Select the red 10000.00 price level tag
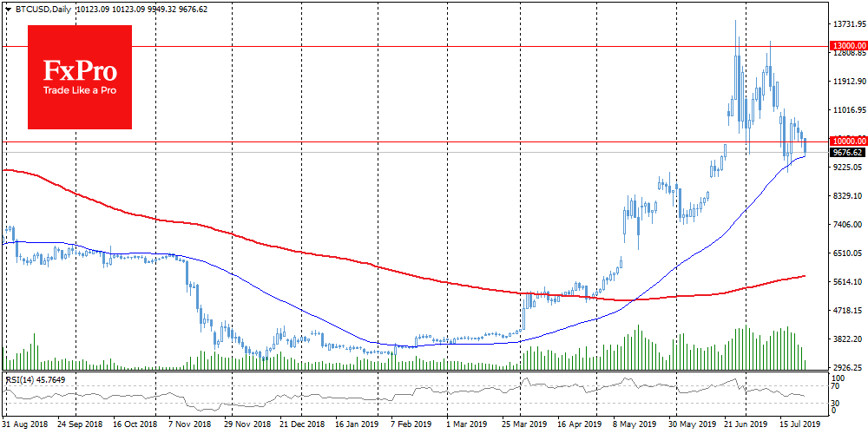 pyautogui.click(x=847, y=141)
